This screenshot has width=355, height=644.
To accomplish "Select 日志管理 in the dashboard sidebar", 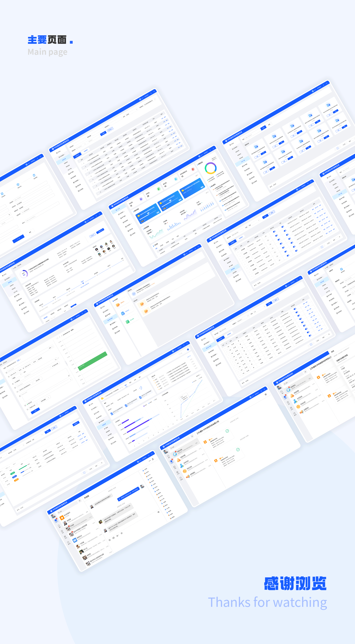I will [133, 234].
